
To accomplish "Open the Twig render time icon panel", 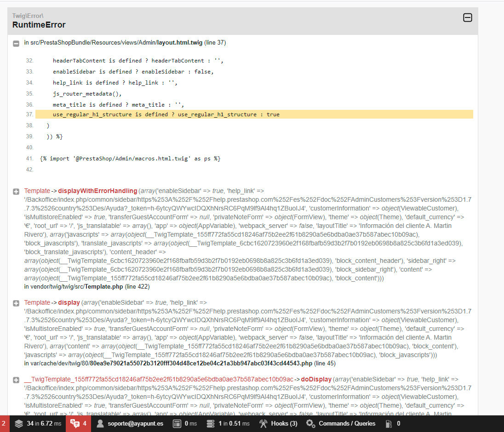I will coord(177,424).
